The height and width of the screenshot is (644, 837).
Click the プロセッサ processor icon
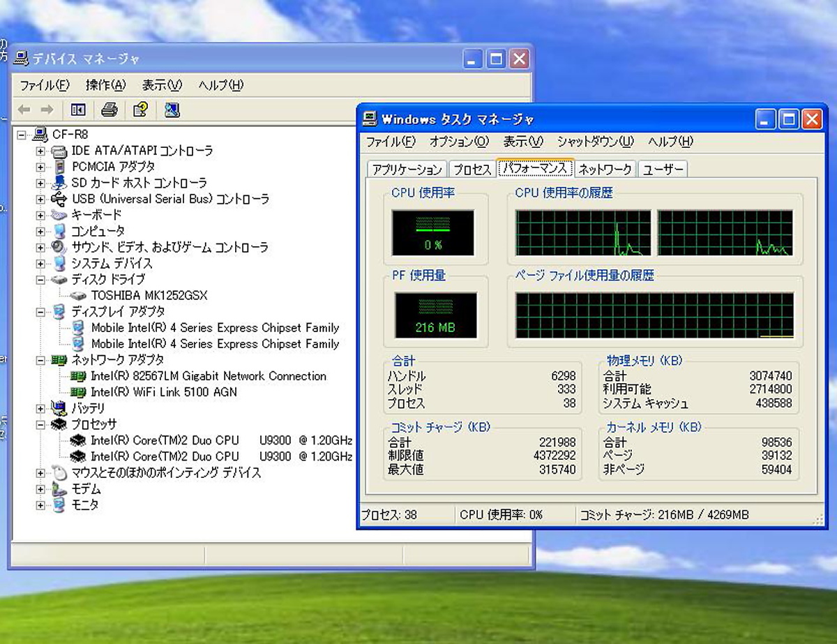point(60,424)
